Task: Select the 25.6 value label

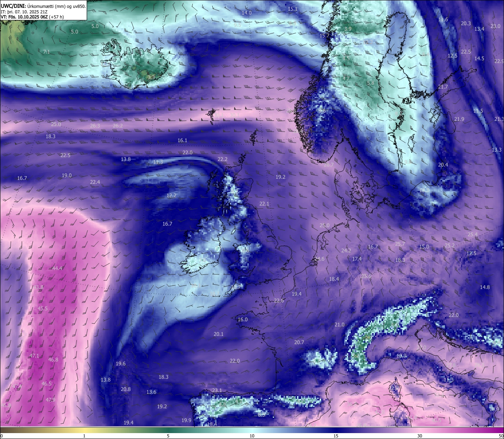Action: pos(366,276)
